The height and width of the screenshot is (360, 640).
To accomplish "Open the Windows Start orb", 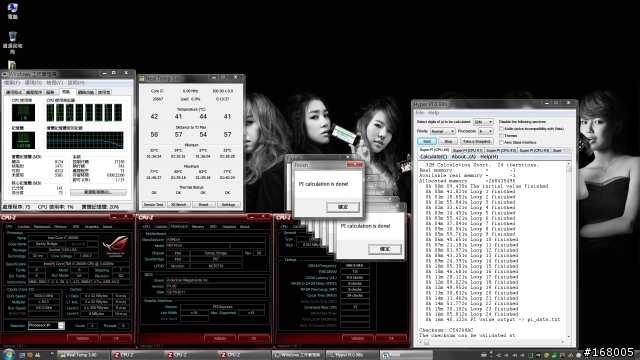I will tap(9, 355).
